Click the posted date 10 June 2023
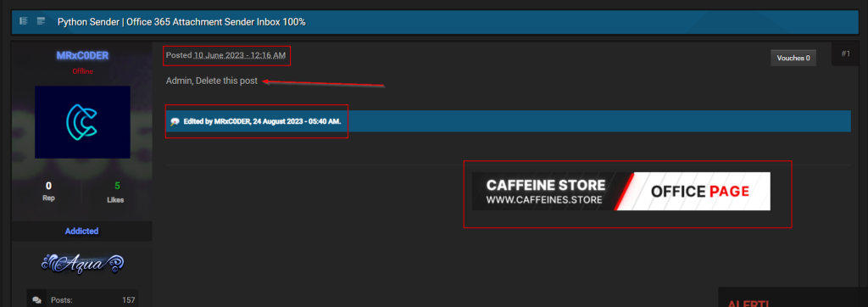 pyautogui.click(x=239, y=55)
